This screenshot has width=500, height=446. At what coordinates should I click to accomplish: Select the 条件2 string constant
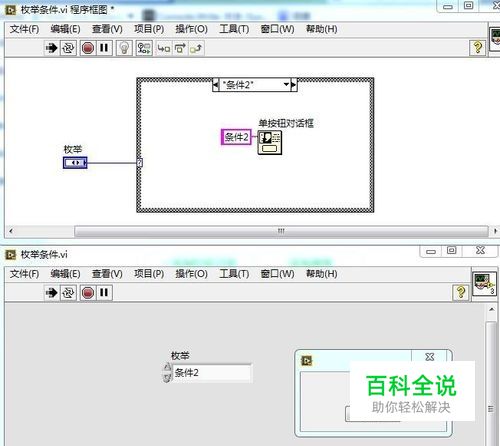pyautogui.click(x=236, y=137)
